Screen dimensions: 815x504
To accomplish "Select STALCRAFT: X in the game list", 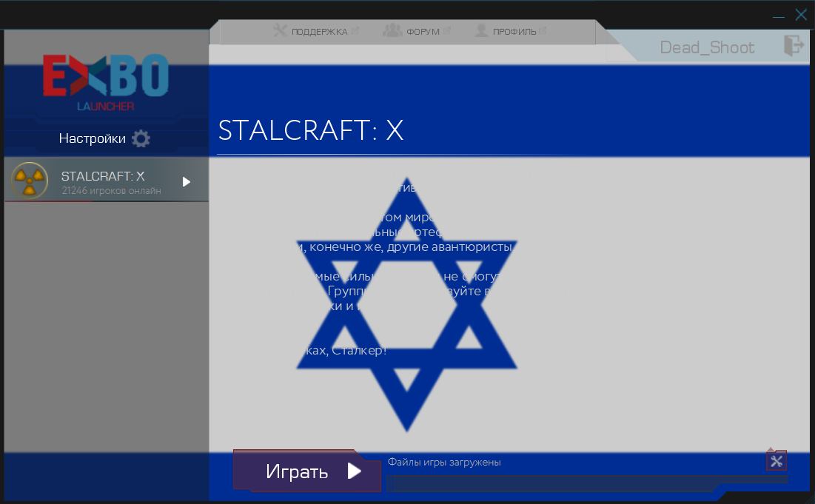I will (x=107, y=180).
